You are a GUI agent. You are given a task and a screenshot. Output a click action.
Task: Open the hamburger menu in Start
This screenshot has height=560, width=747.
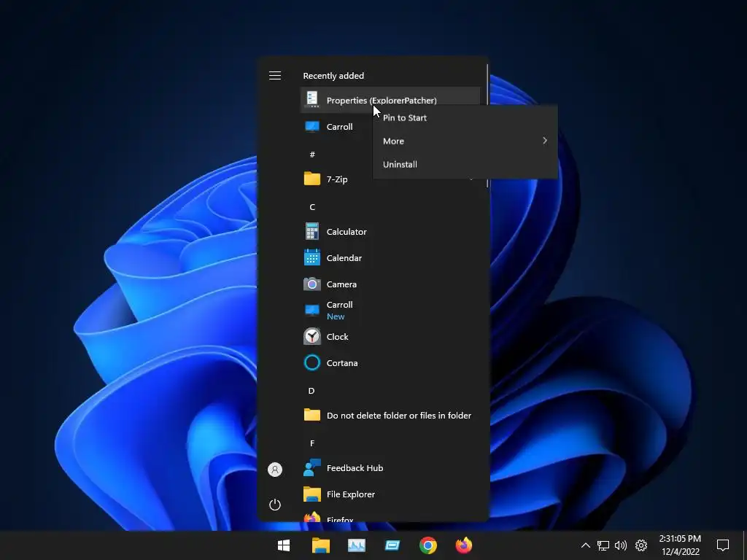[x=275, y=76]
